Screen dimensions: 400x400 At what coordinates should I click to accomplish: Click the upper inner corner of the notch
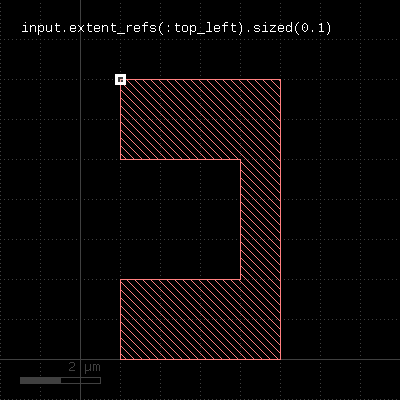pyautogui.click(x=240, y=159)
